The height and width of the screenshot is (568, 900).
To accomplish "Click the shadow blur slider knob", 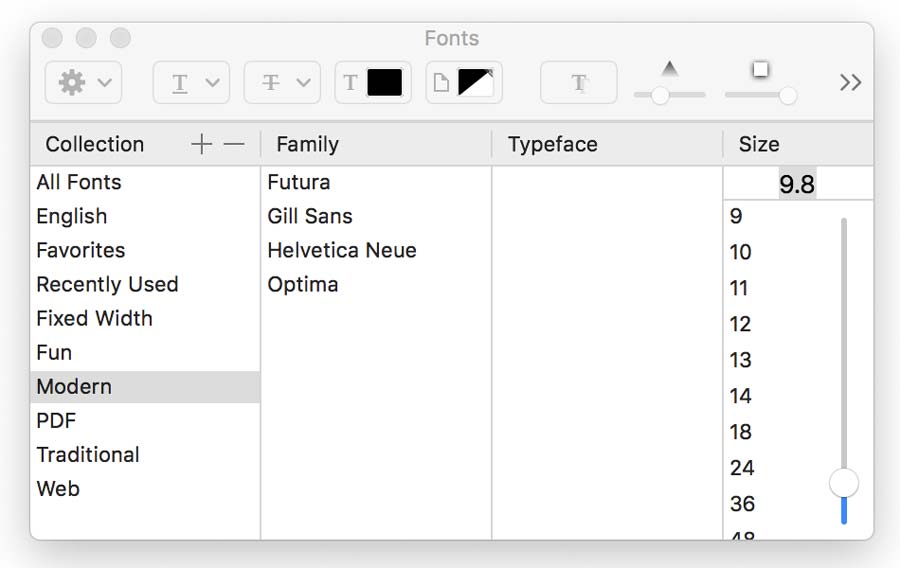I will coord(788,95).
